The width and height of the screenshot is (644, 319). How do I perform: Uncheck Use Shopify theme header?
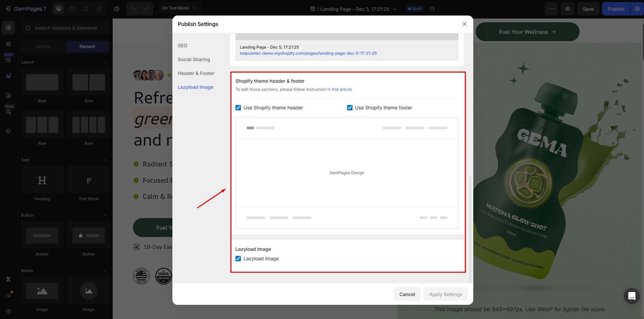click(238, 108)
